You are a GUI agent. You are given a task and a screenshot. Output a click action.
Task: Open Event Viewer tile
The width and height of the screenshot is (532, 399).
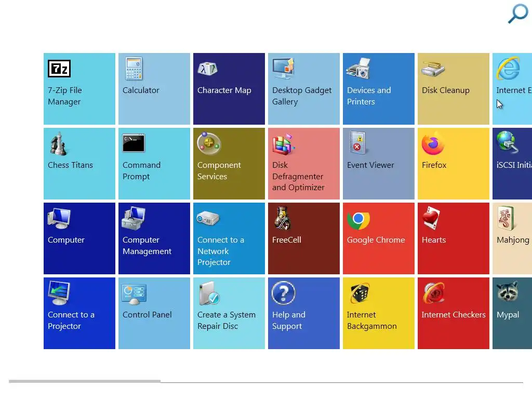point(379,164)
